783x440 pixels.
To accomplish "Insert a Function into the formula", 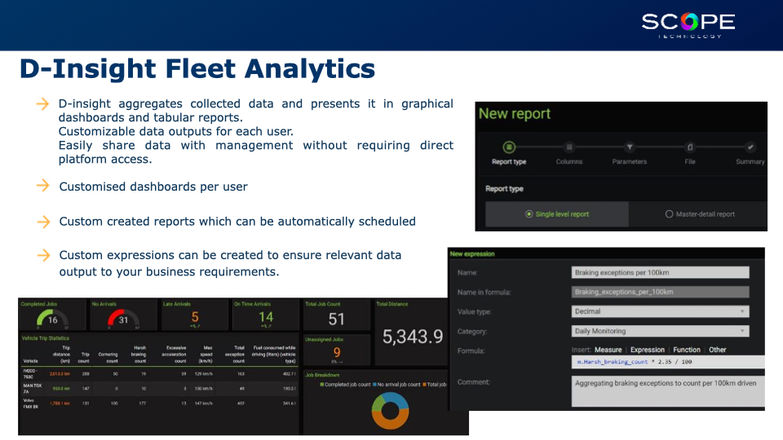I will click(x=687, y=350).
